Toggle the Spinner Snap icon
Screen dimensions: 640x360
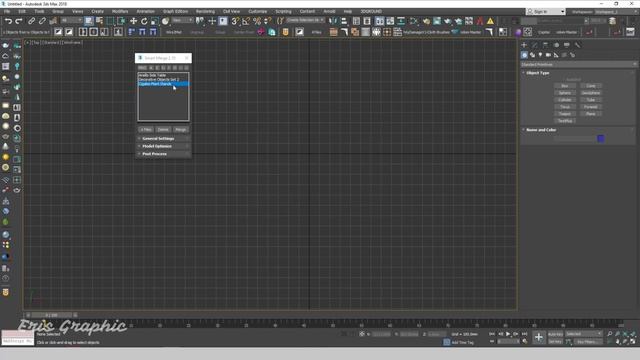coord(267,21)
